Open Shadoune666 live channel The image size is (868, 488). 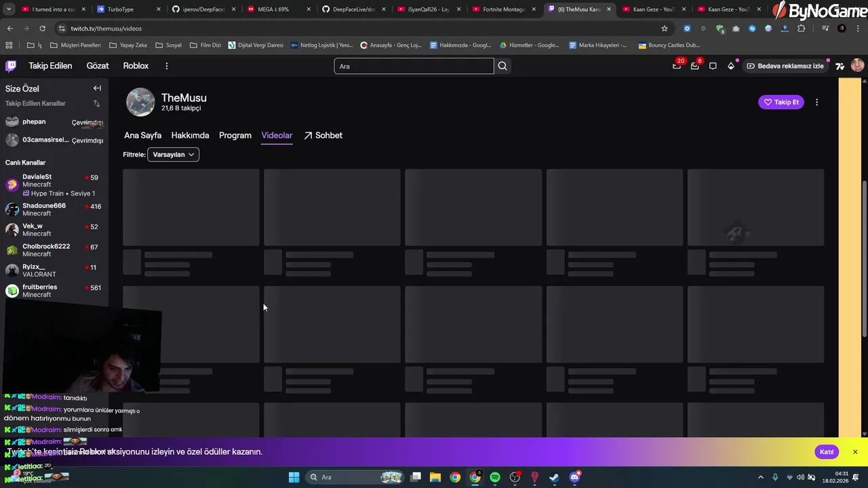pos(54,209)
